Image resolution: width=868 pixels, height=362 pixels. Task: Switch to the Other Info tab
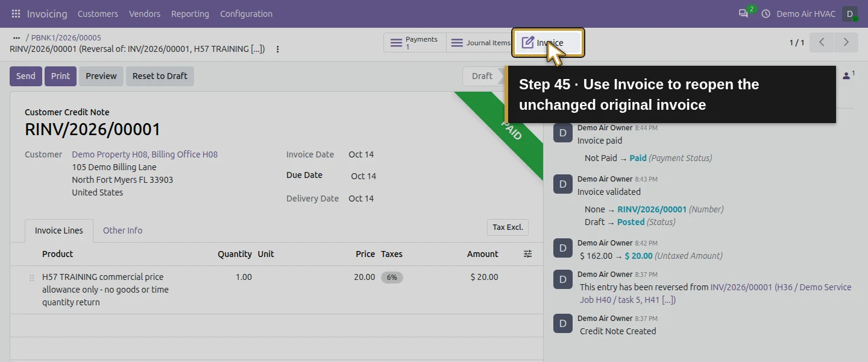tap(122, 230)
